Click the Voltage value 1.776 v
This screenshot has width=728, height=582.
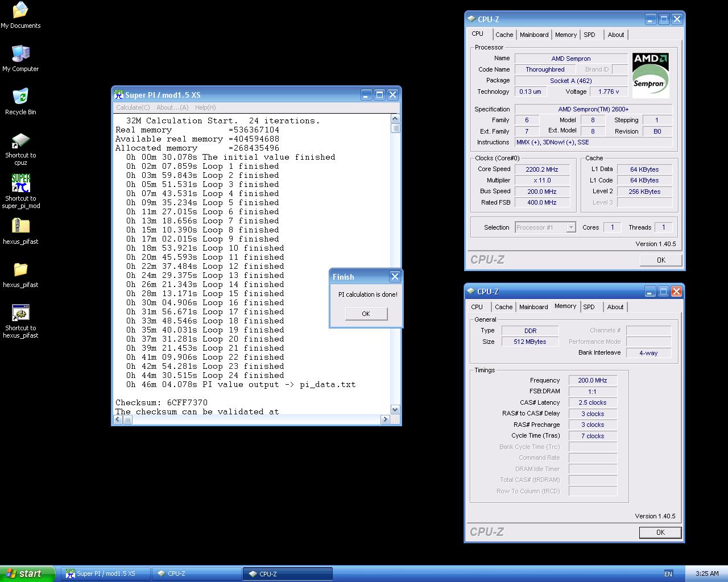click(x=609, y=92)
